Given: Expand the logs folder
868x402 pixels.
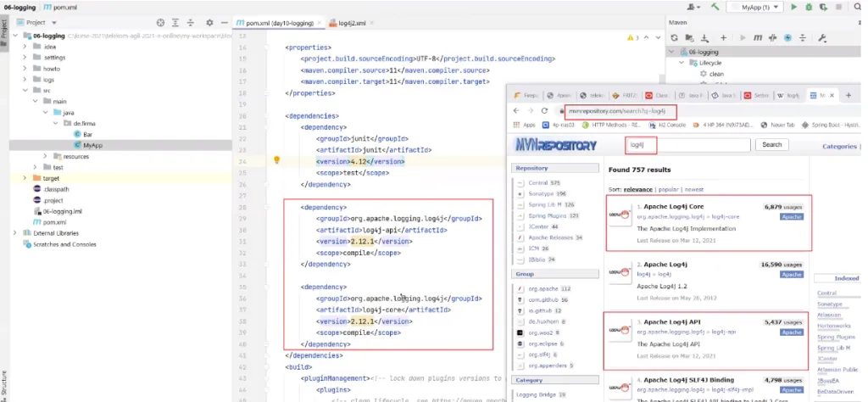Looking at the screenshot, I should 25,80.
